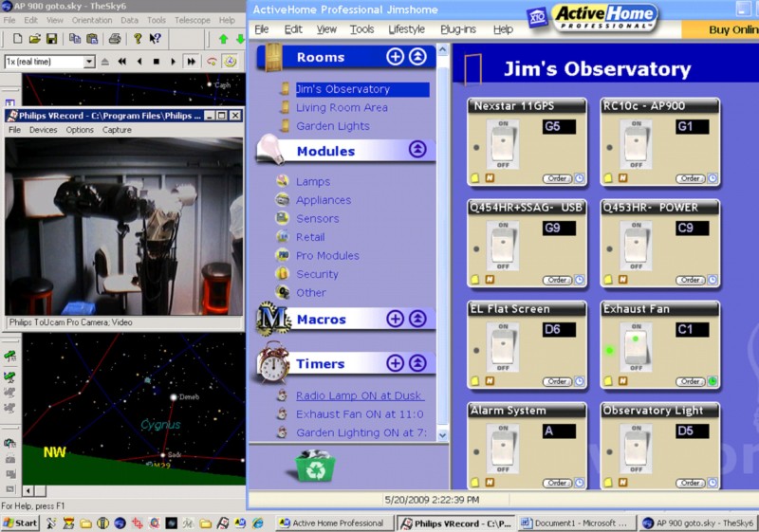
Task: Click the up arrow of sidebar scrollbar
Action: pyautogui.click(x=442, y=49)
